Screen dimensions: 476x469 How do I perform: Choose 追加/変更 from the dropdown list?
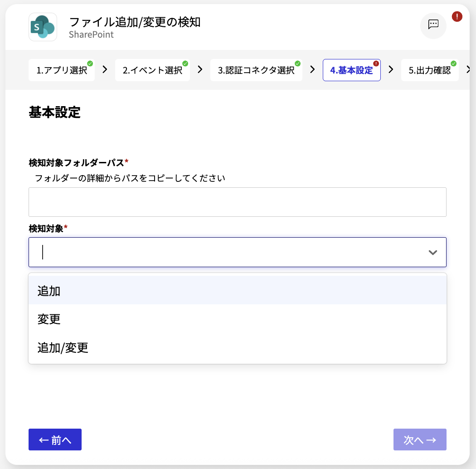point(238,347)
